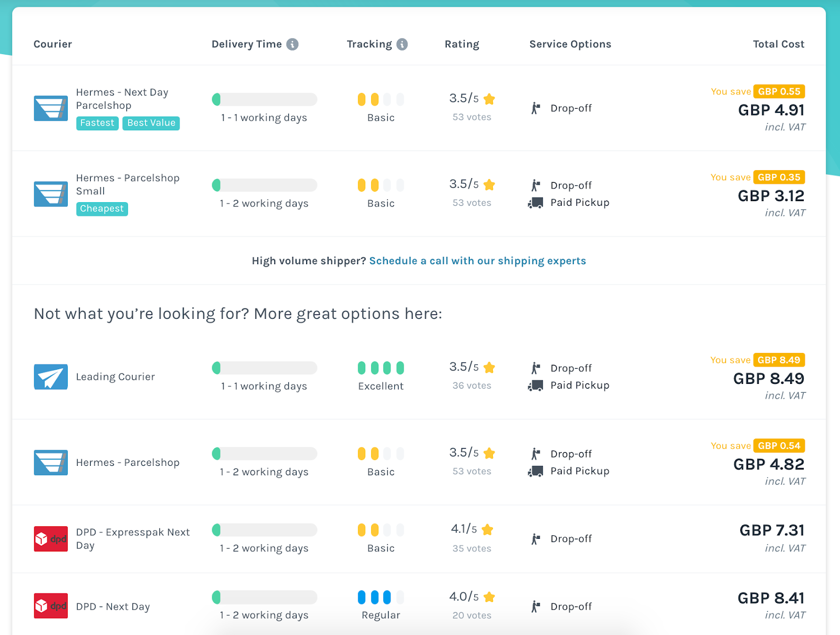The image size is (840, 635).
Task: Click the Drop-off icon for DPD Expresspak Next Day
Action: pos(535,539)
